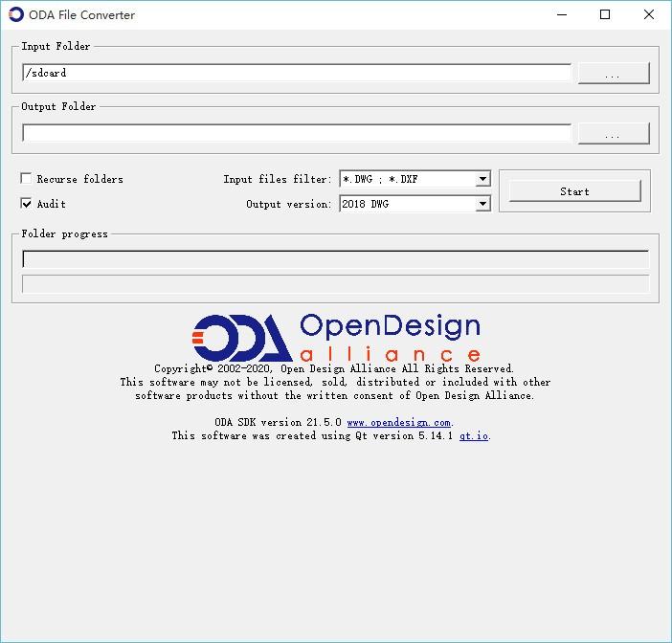This screenshot has height=643, width=672.
Task: Browse for the Output Folder
Action: 614,133
